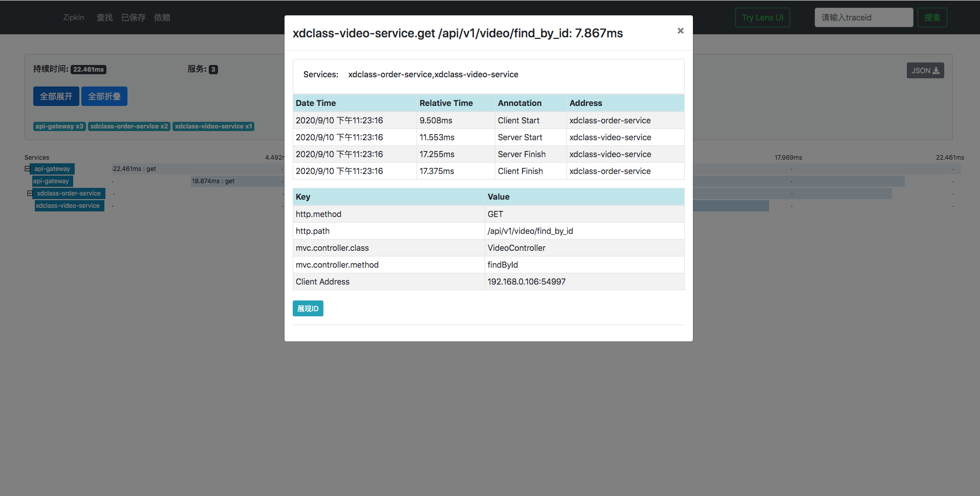Filter by api-gateway x3 service badge

pyautogui.click(x=59, y=126)
